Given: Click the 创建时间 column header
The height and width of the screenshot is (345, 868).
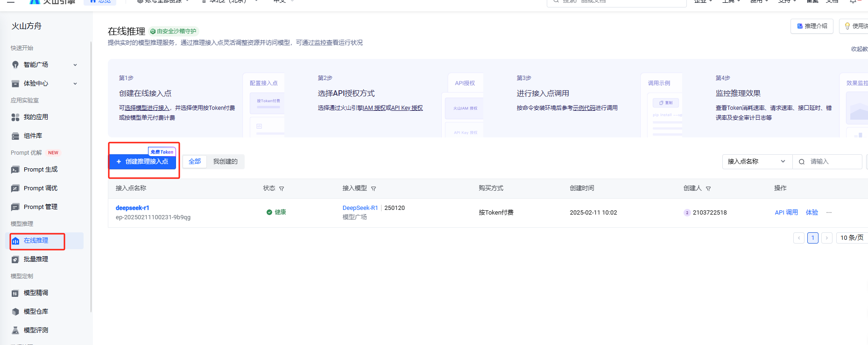Looking at the screenshot, I should pyautogui.click(x=582, y=188).
